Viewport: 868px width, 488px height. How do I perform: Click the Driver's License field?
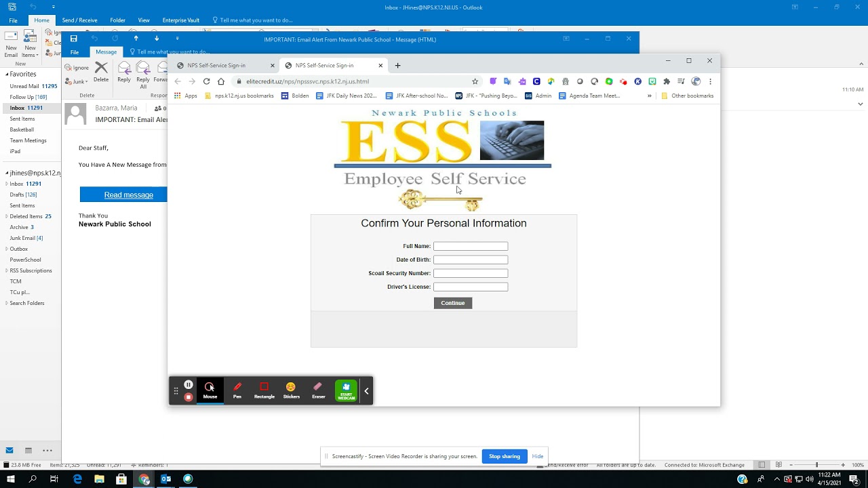coord(471,287)
